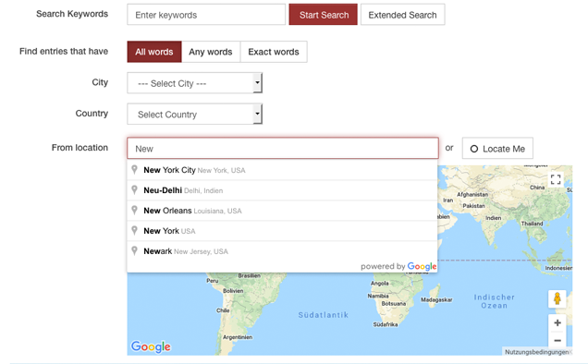Viewport: 588px width, 364px height.
Task: Click the Thailand label on the map
Action: pyautogui.click(x=533, y=223)
